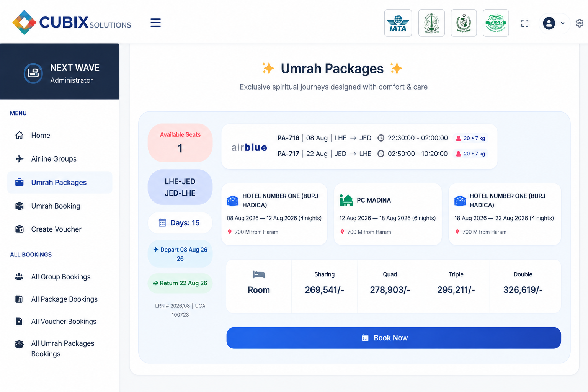588x392 pixels.
Task: Click flight number PA-716
Action: click(x=288, y=138)
